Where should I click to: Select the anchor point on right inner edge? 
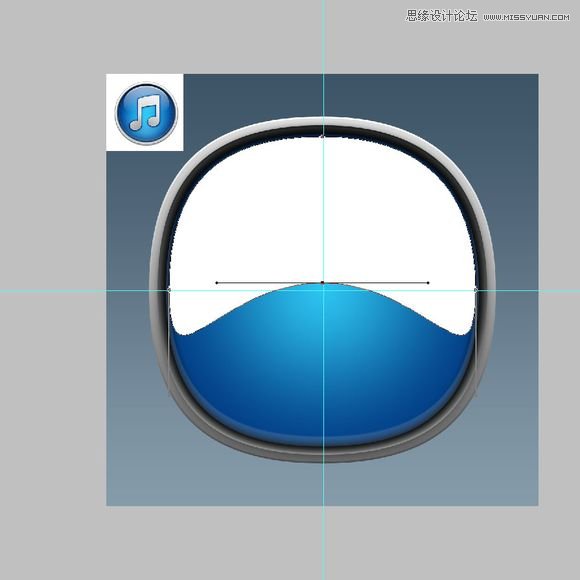point(476,290)
